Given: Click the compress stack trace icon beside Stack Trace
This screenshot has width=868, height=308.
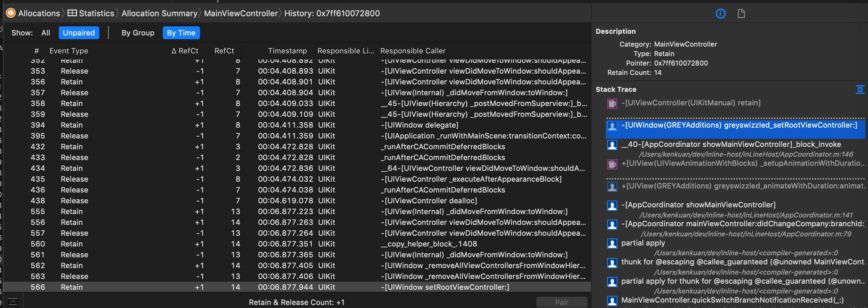Looking at the screenshot, I should tap(861, 89).
